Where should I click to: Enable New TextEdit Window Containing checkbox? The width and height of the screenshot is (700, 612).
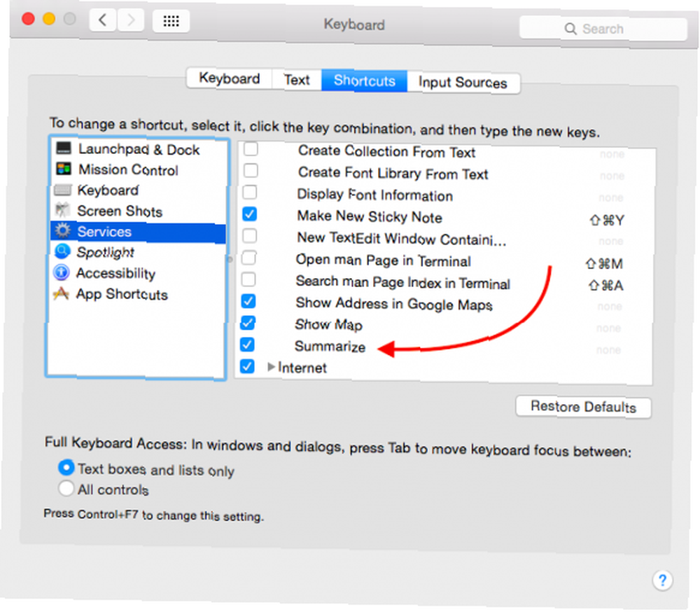point(250,235)
